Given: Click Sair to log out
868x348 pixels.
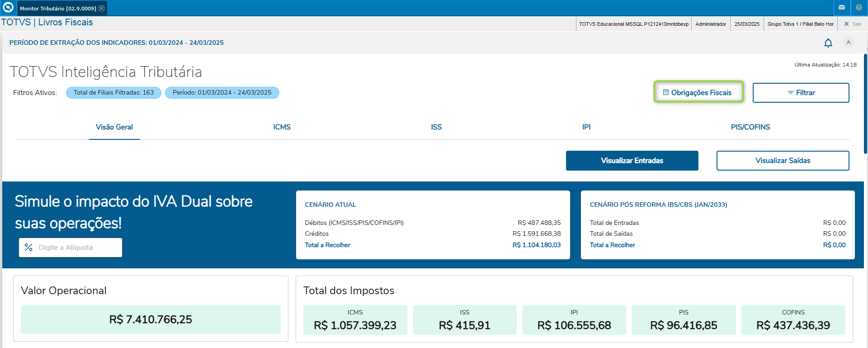Looking at the screenshot, I should (x=853, y=24).
